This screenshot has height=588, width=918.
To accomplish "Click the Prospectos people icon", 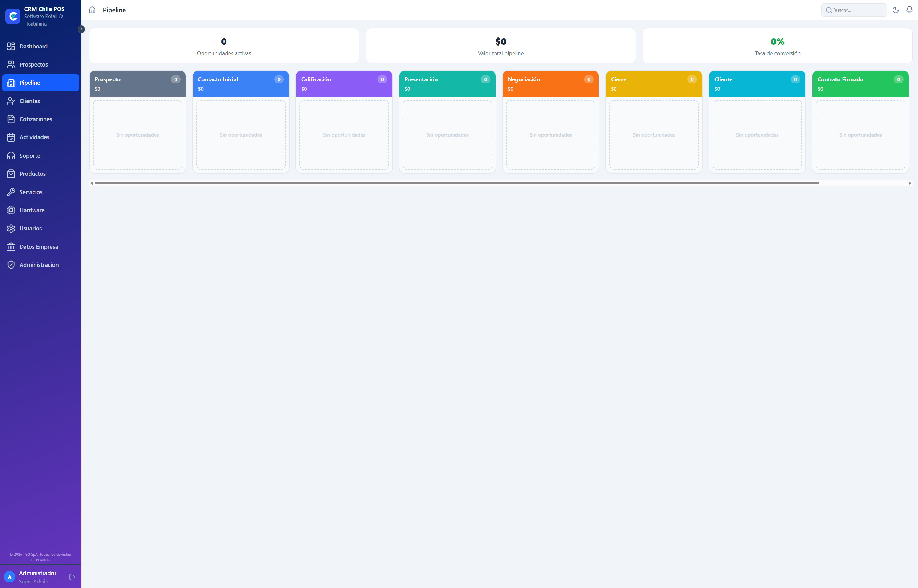I will click(11, 64).
